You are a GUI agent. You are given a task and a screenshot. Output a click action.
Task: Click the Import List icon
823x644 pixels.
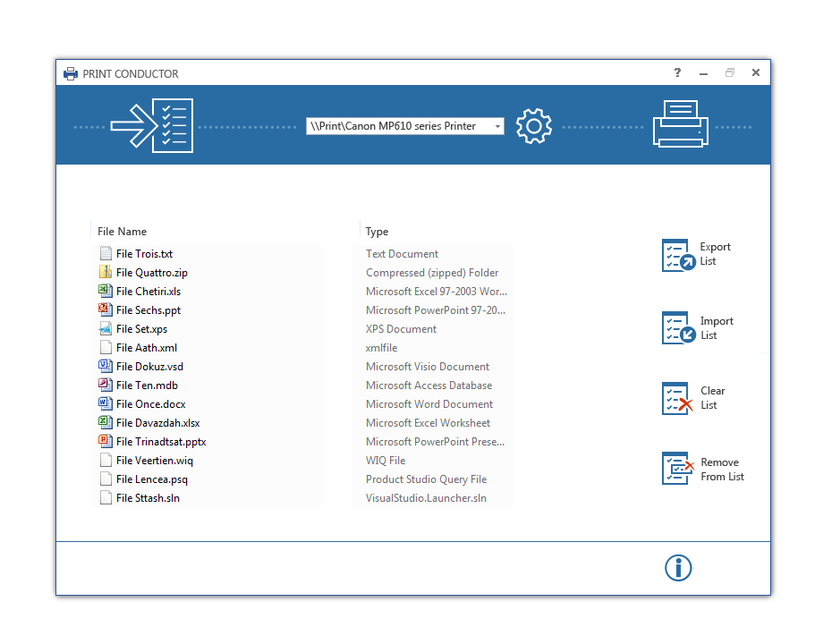coord(679,328)
